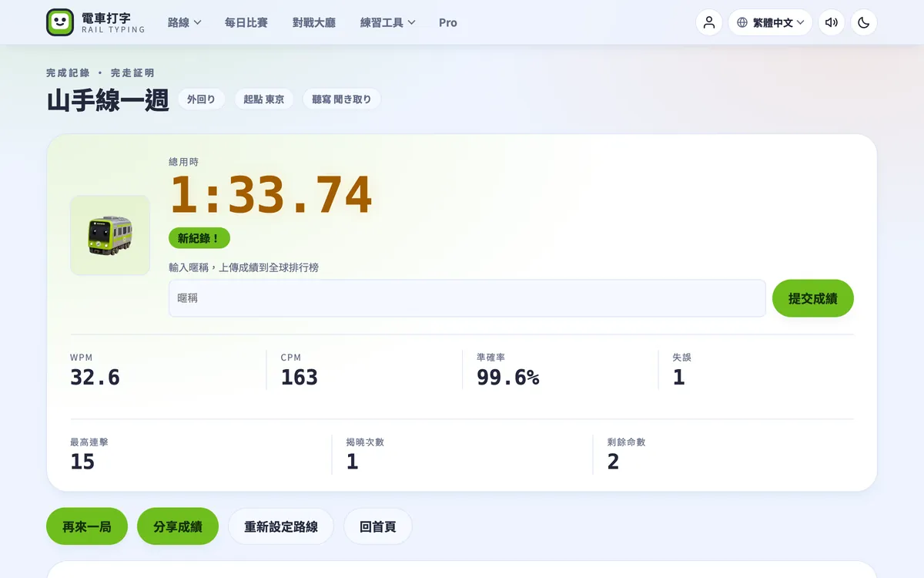This screenshot has height=578, width=924.
Task: Click 分享成績 share button
Action: point(178,526)
